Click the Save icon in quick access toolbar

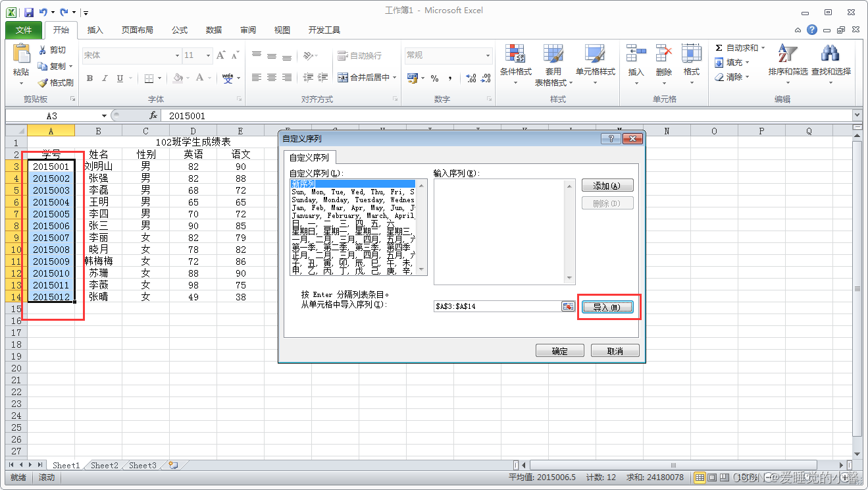[x=28, y=12]
